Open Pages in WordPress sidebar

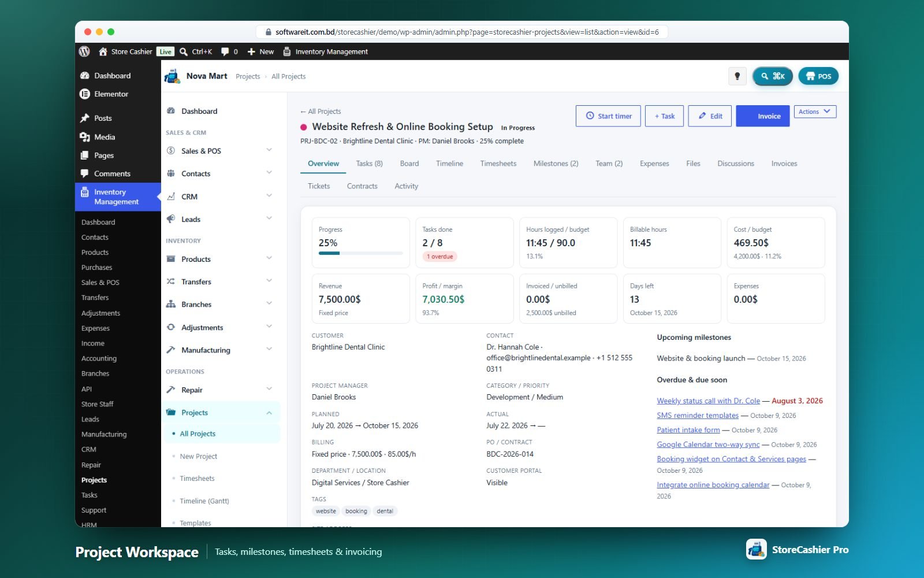[104, 155]
